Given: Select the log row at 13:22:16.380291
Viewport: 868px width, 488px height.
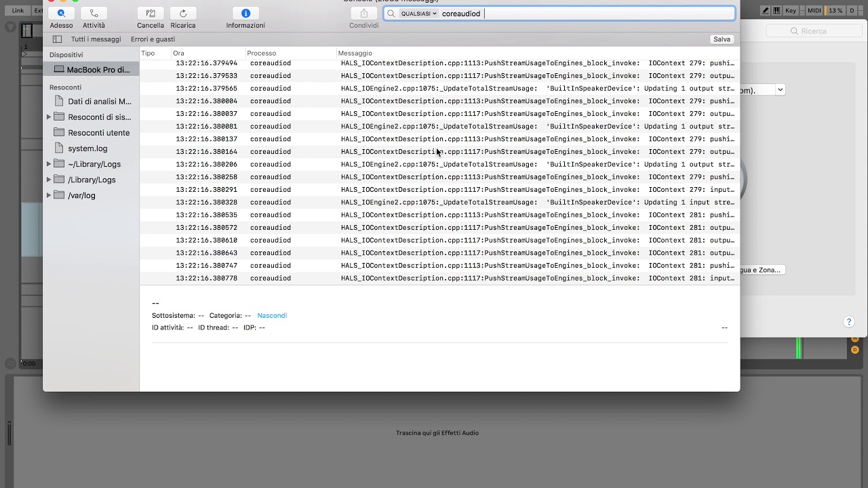Looking at the screenshot, I should [439, 190].
